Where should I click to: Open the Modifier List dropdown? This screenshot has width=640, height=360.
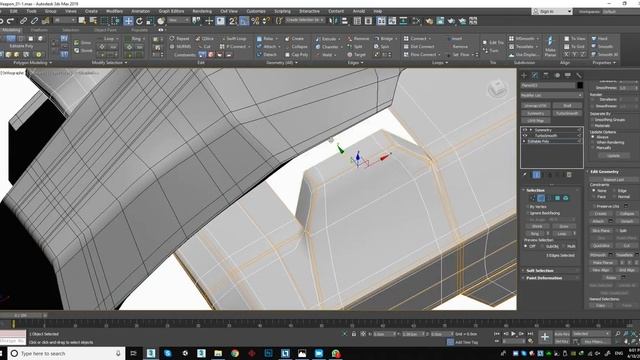tap(551, 95)
